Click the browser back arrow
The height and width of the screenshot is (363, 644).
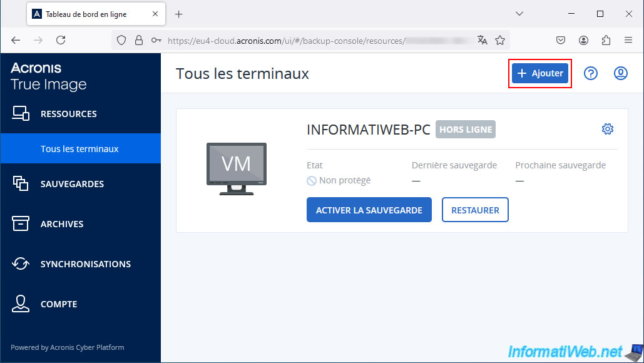[x=16, y=40]
